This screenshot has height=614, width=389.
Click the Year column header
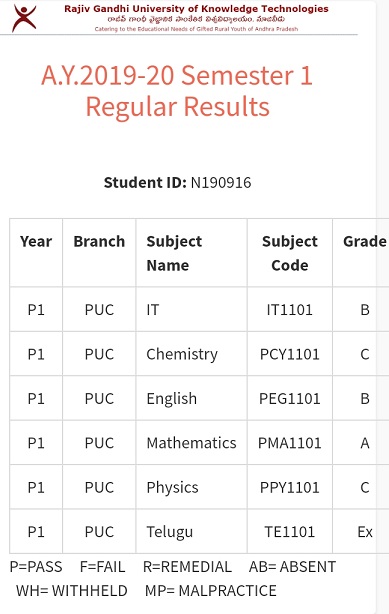(36, 242)
